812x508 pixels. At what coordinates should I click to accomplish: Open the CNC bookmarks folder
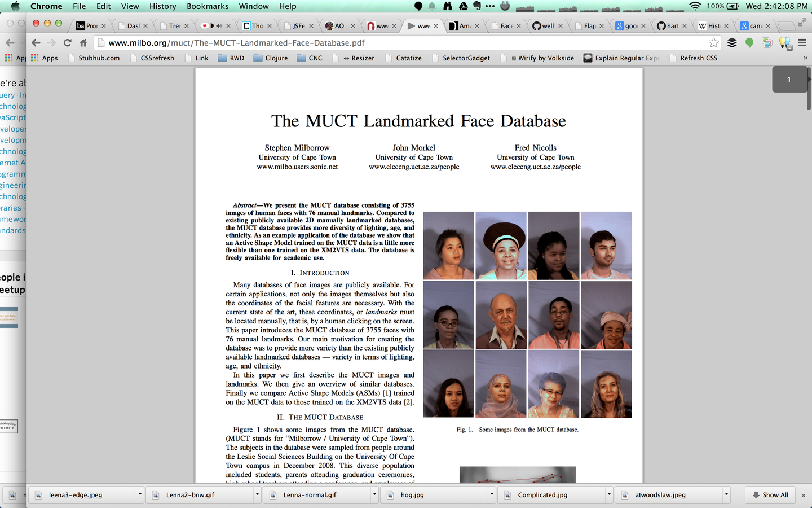(x=310, y=58)
